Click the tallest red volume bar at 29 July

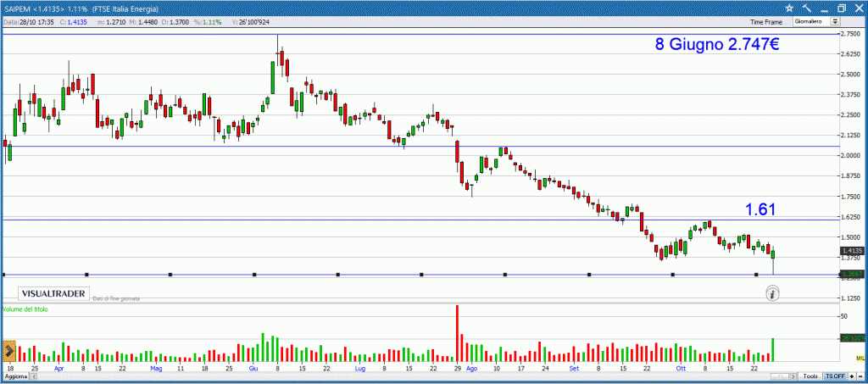pos(457,333)
